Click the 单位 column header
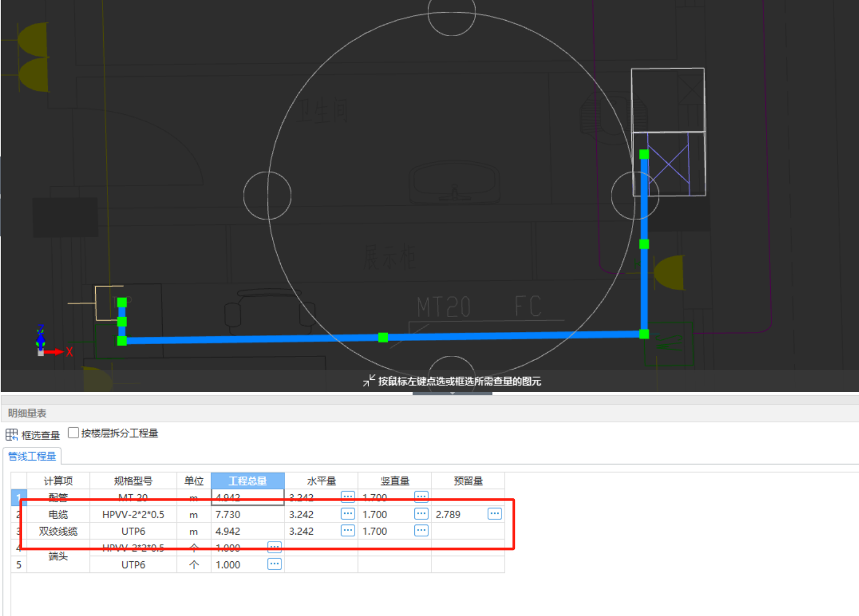 [194, 481]
